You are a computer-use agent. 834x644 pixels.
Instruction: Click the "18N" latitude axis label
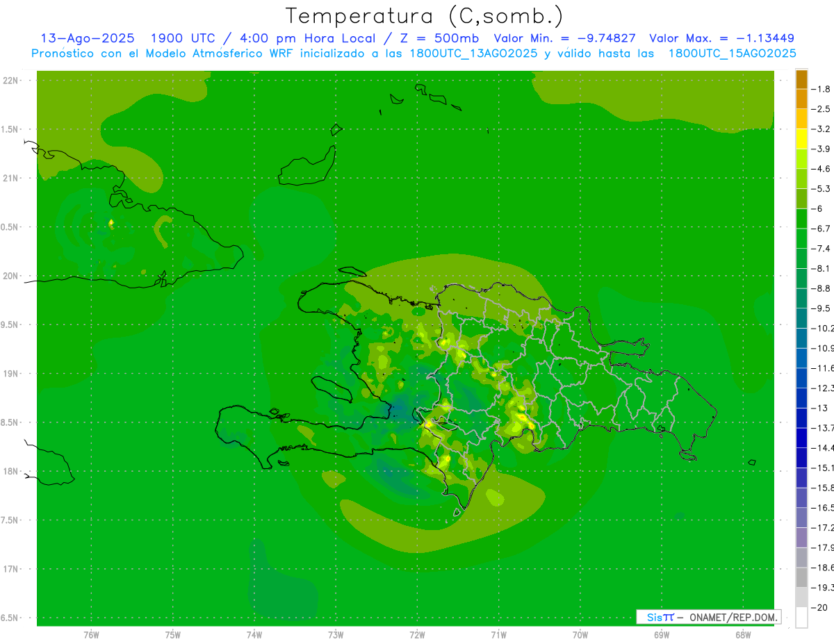(x=12, y=472)
